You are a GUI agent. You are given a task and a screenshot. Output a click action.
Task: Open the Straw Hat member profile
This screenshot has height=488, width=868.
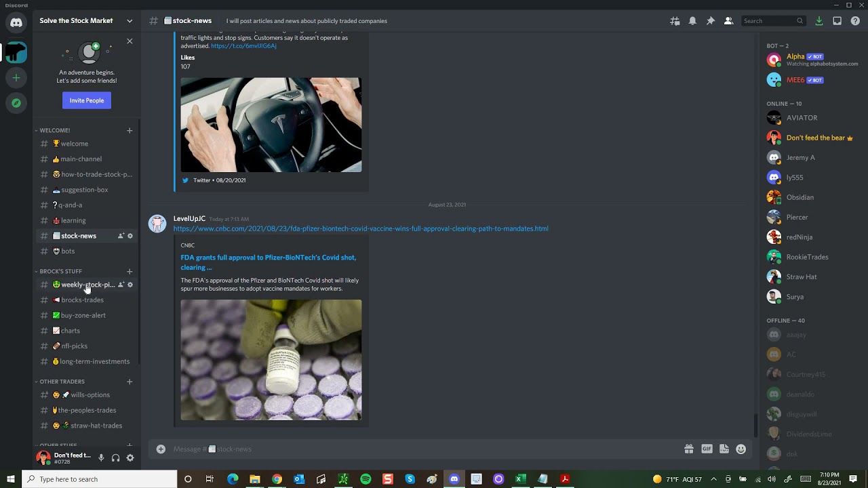(x=812, y=277)
